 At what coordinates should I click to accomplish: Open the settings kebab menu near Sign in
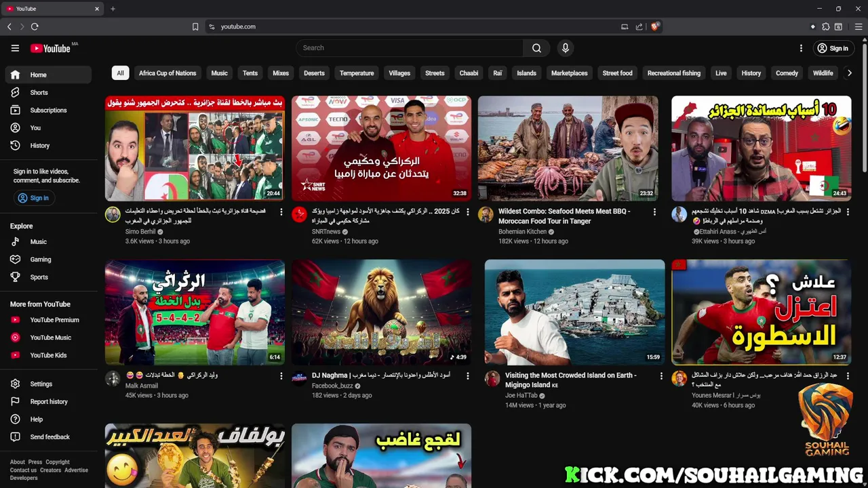tap(801, 48)
